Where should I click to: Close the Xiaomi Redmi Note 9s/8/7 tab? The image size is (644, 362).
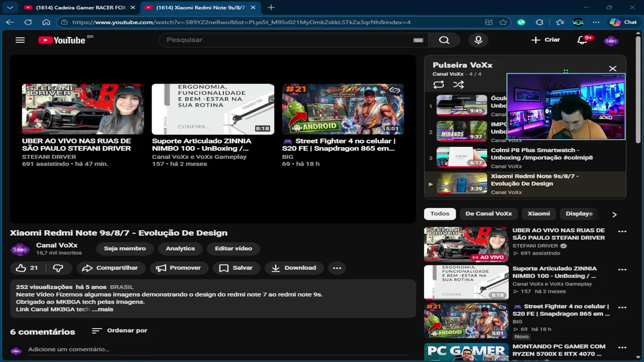[253, 8]
